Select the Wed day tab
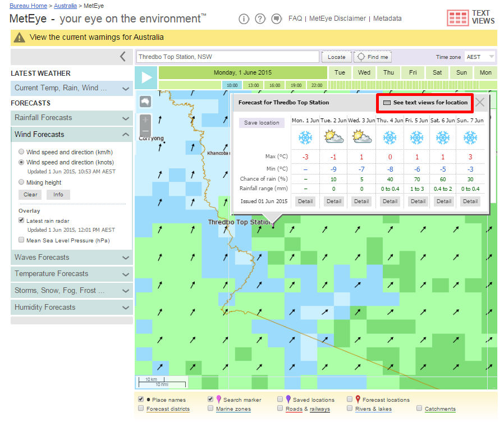Screen dimensions: 504x422 [x=364, y=72]
